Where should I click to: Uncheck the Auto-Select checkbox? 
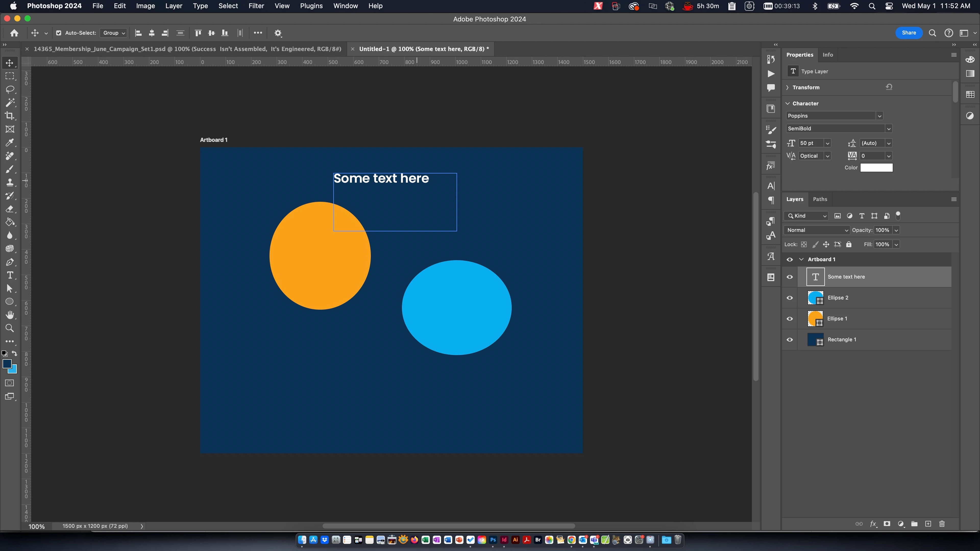pos(59,33)
